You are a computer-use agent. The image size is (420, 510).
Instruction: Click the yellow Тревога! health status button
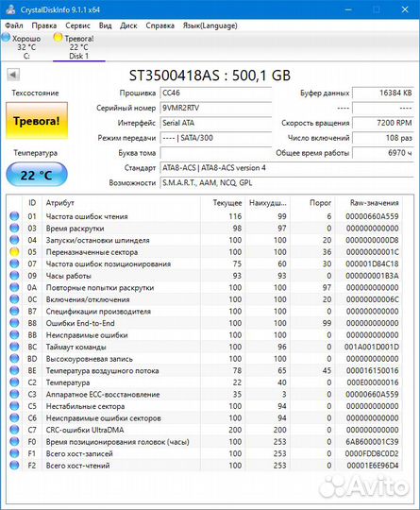[x=37, y=121]
